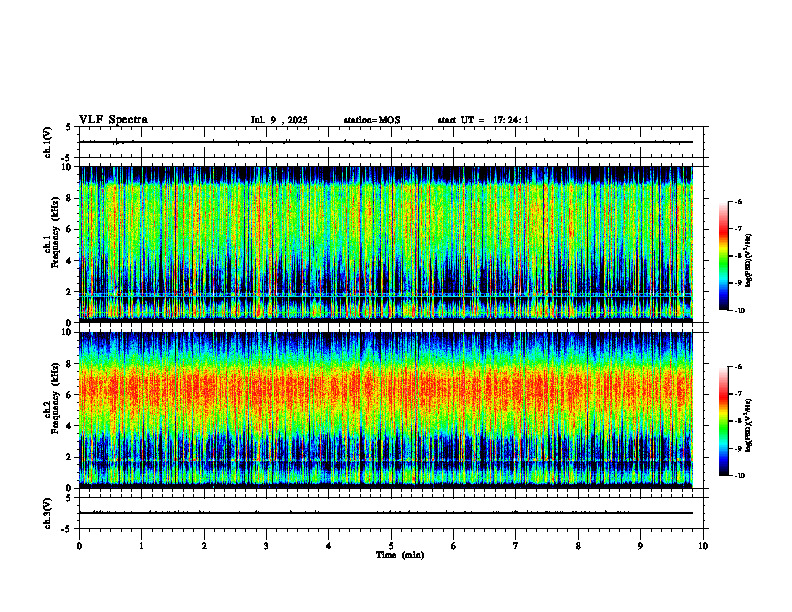Click the time axis tick label 3

(x=266, y=546)
